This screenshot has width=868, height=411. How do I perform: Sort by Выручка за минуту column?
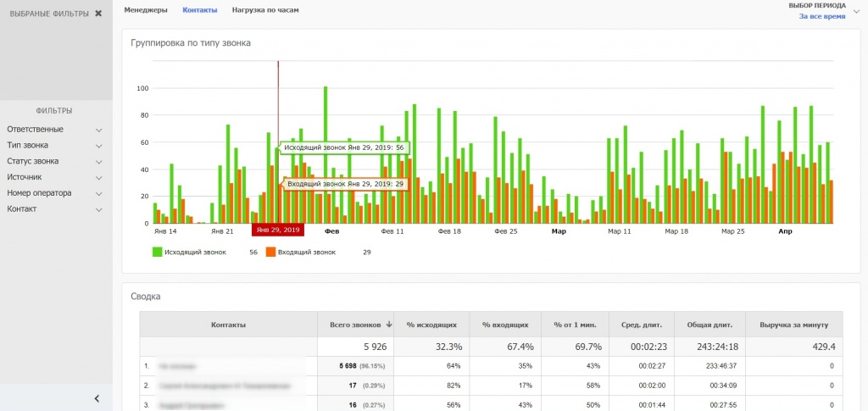[794, 325]
